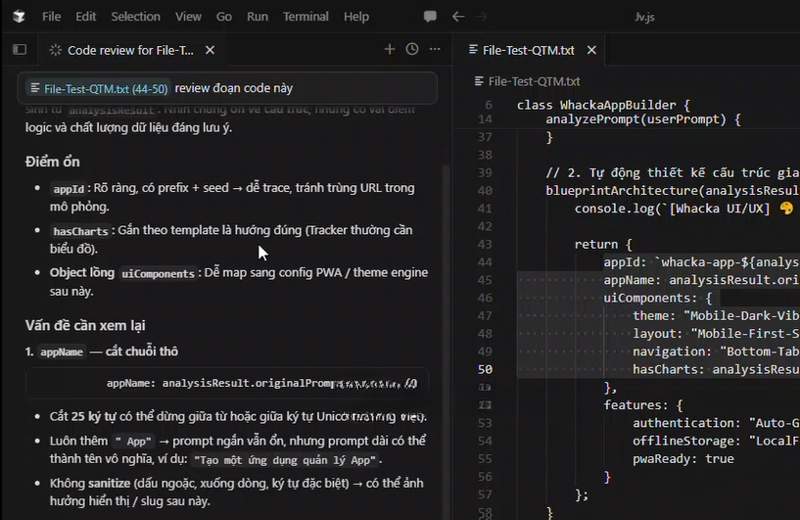
Task: Open the Help menu
Action: [356, 17]
